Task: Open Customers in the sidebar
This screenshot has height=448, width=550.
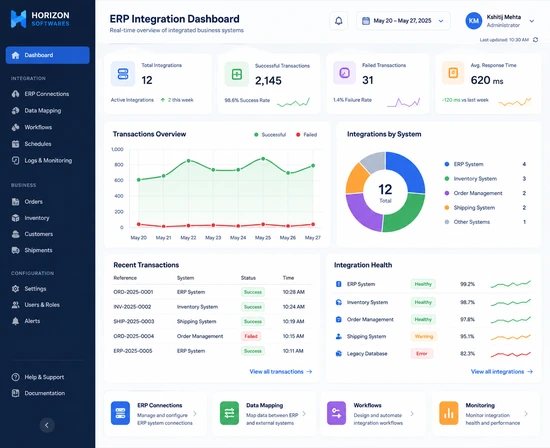Action: 48,234
